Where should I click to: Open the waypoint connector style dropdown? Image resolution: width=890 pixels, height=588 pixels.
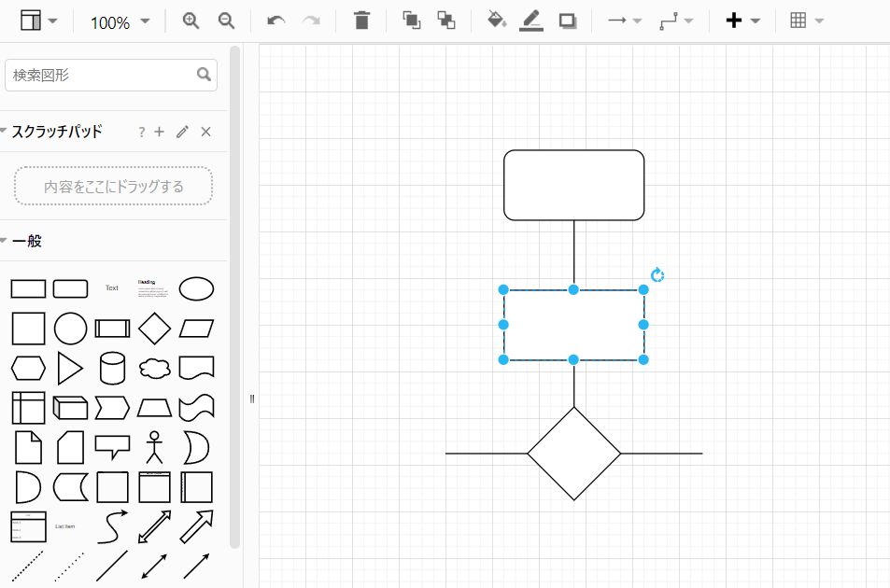tap(675, 21)
